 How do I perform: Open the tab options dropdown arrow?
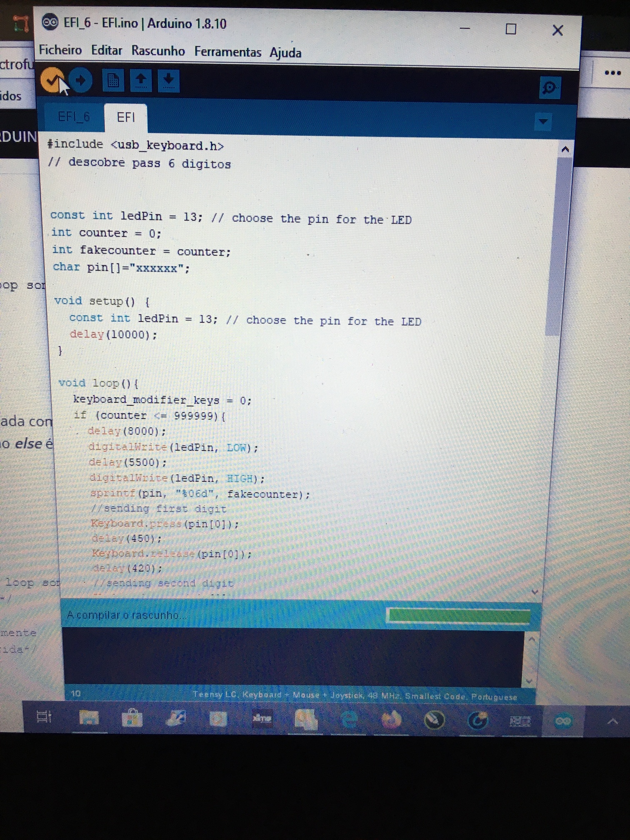click(543, 122)
